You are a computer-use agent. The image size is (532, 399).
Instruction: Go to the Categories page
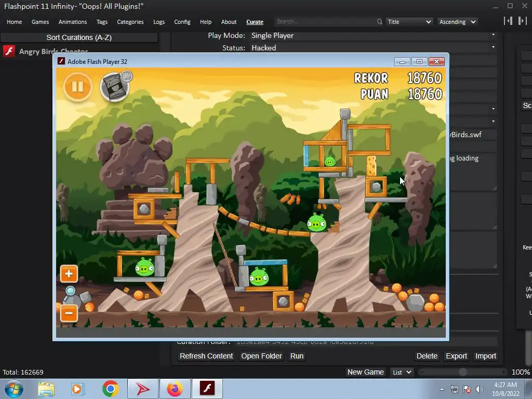(x=130, y=22)
